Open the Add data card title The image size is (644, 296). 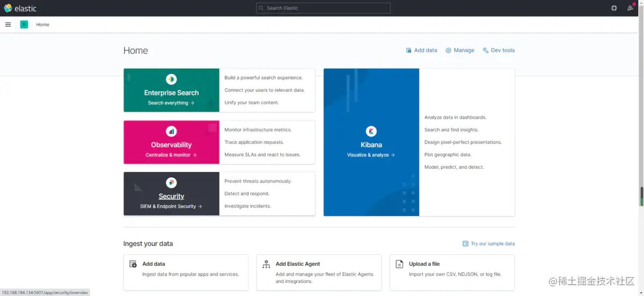[x=153, y=264]
